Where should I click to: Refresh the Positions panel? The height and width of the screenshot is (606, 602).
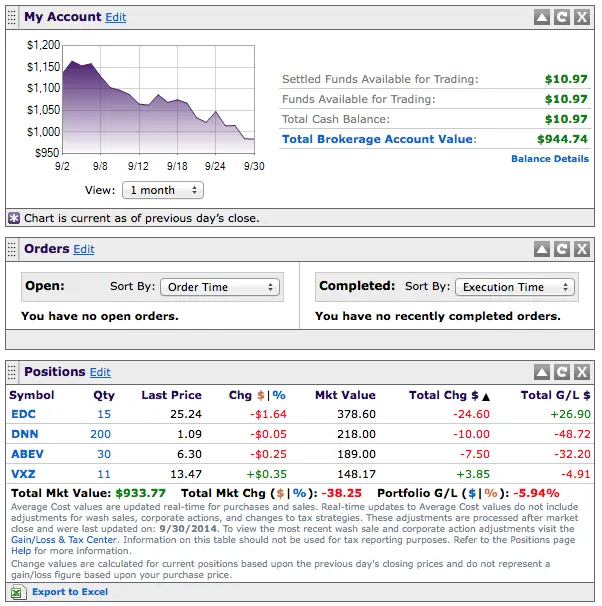[562, 372]
